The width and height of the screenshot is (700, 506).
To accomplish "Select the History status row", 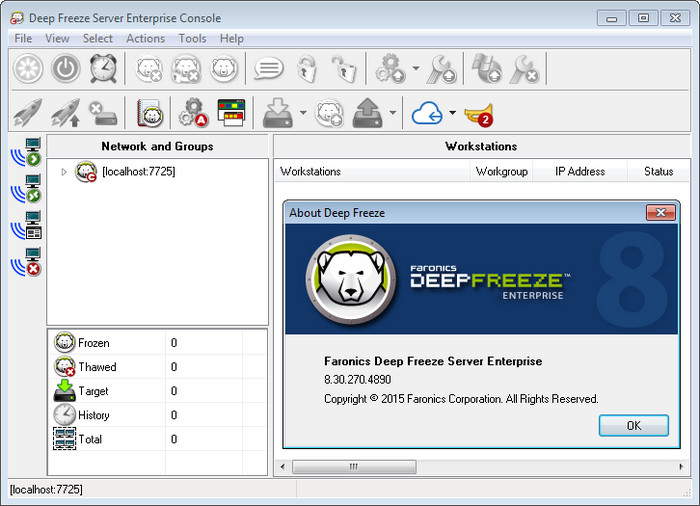I will click(x=157, y=415).
